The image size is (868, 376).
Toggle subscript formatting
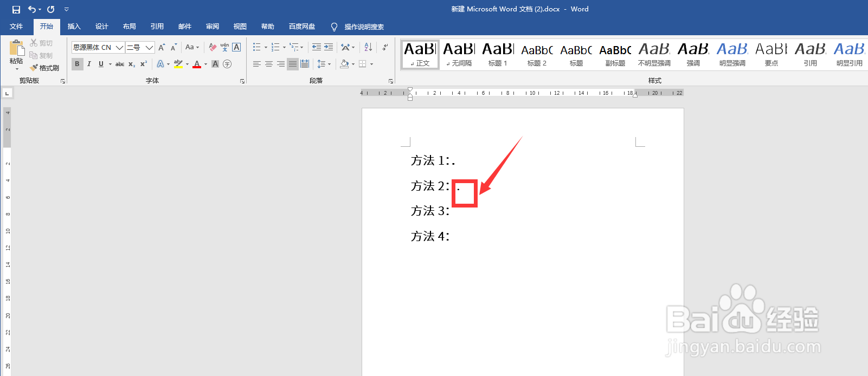click(132, 64)
